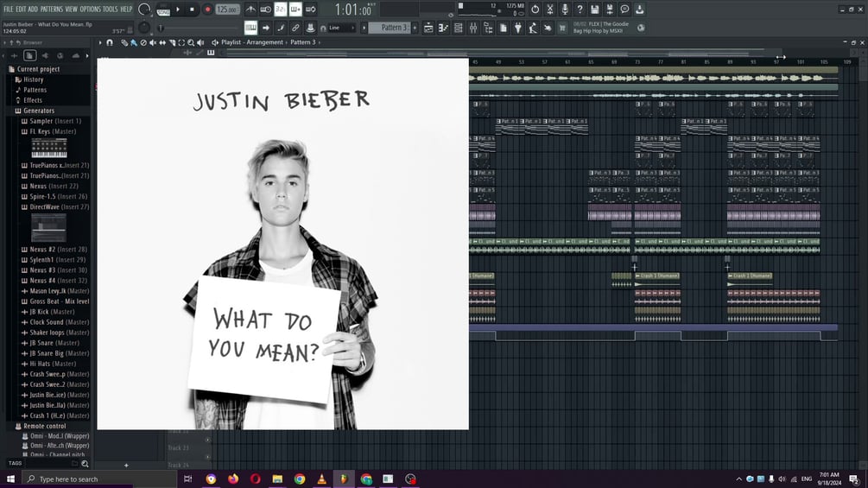This screenshot has height=488, width=868.
Task: Open the Channel rack view icon
Action: (458, 28)
